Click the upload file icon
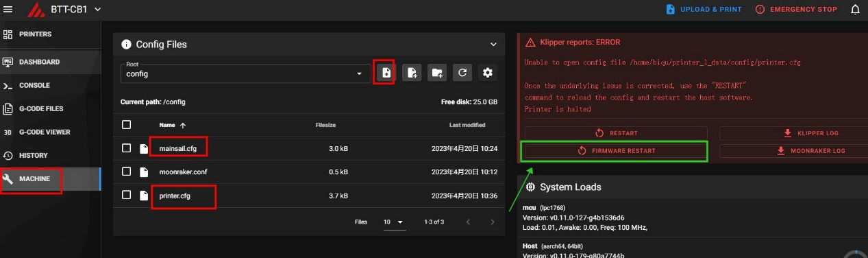Image resolution: width=868 pixels, height=258 pixels. (x=386, y=72)
